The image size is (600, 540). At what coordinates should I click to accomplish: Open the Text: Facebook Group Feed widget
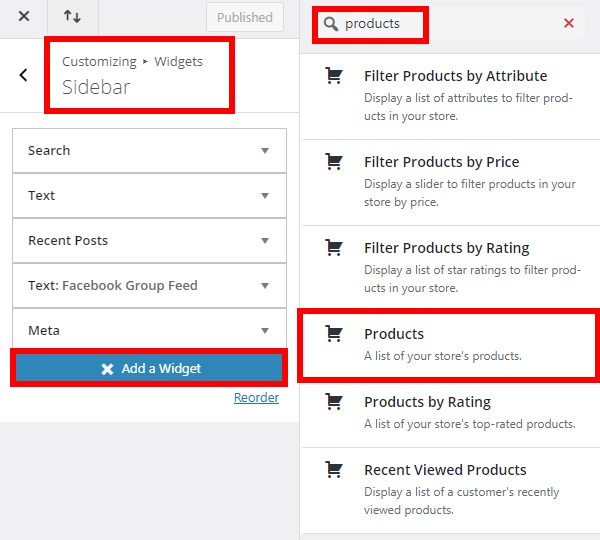tap(150, 285)
